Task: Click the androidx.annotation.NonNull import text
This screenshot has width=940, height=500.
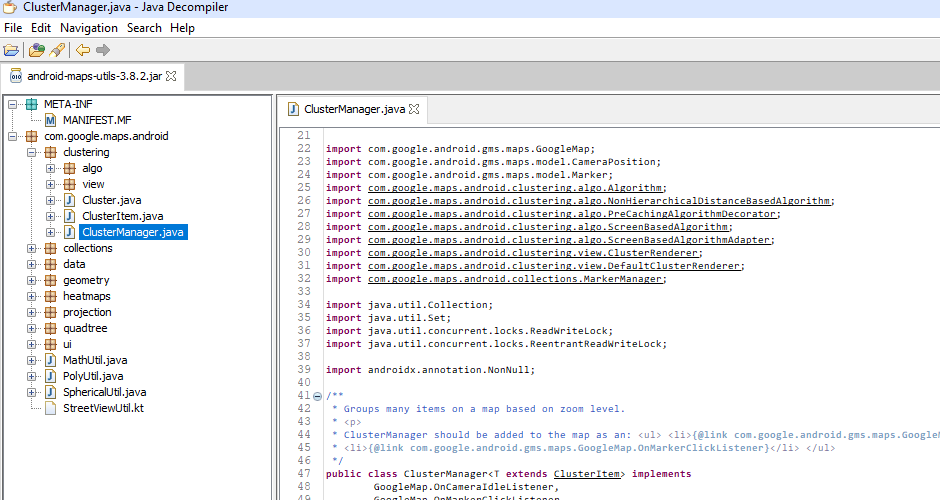Action: coord(451,370)
